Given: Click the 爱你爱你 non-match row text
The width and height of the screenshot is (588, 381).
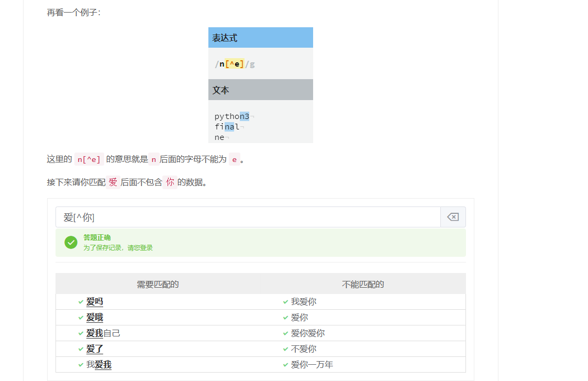Looking at the screenshot, I should (x=308, y=333).
